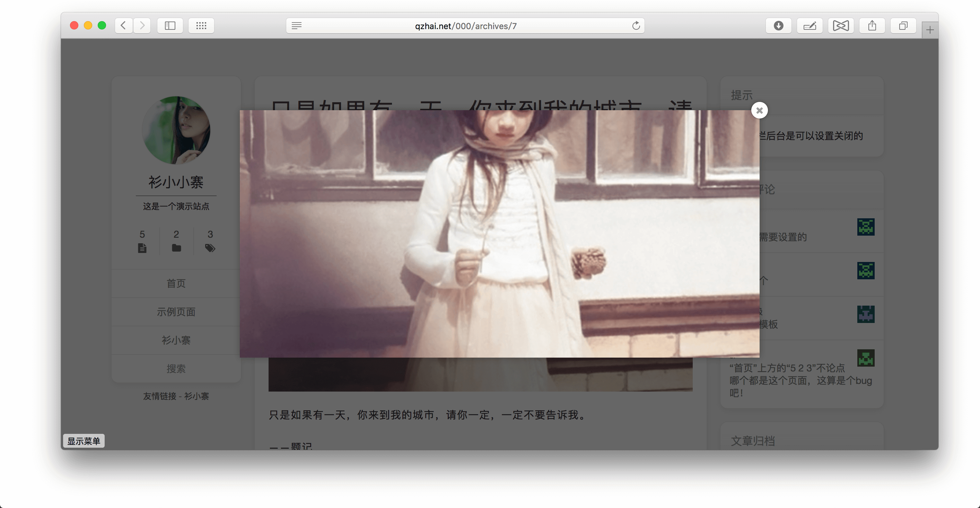This screenshot has width=980, height=508.
Task: Click the Safari back arrow button
Action: (123, 26)
